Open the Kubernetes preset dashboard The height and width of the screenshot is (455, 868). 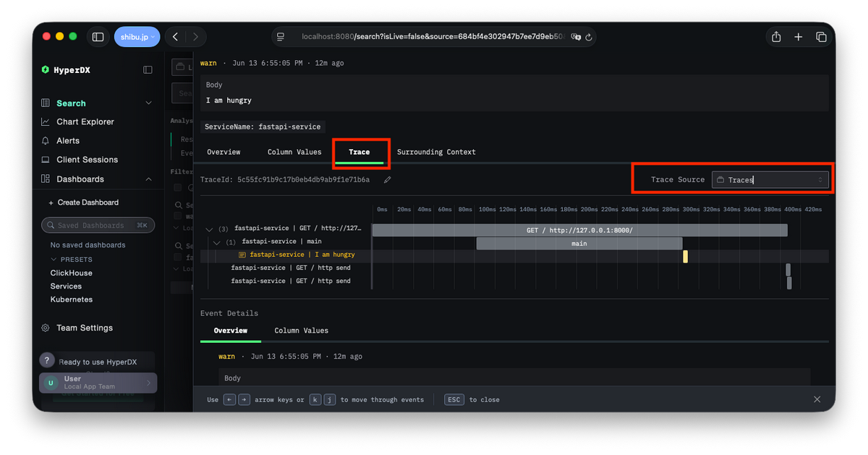72,299
